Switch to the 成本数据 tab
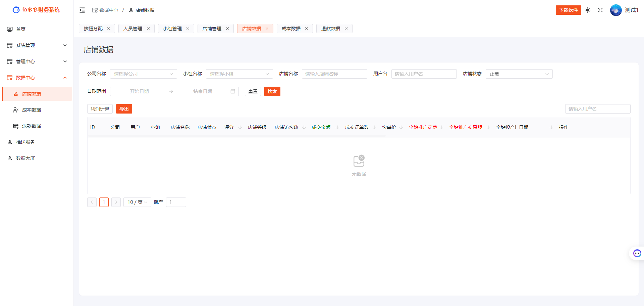 pyautogui.click(x=291, y=29)
